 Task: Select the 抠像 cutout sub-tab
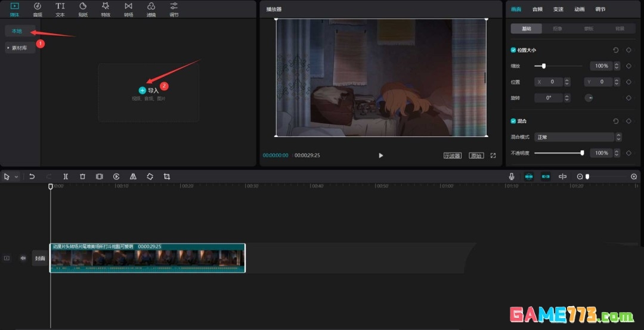point(558,29)
